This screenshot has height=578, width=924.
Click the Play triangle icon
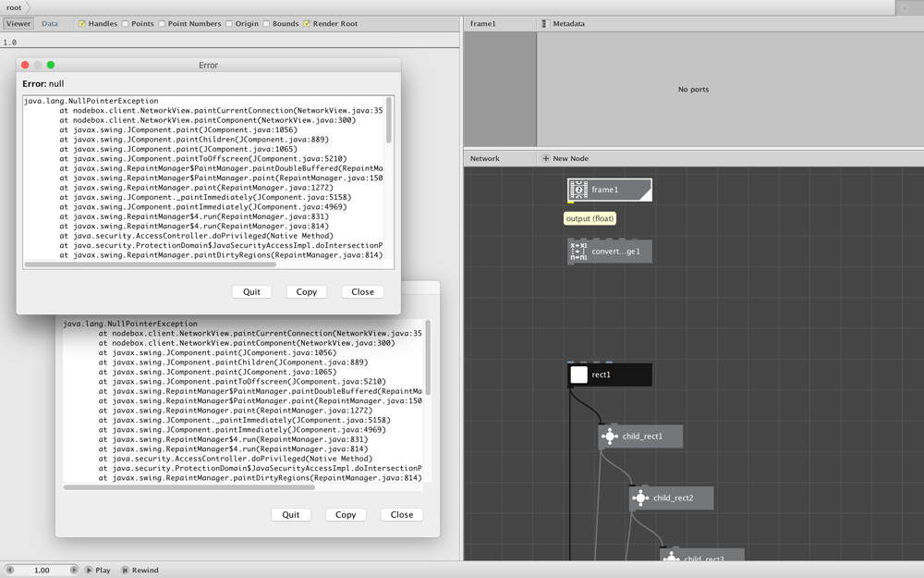[89, 570]
